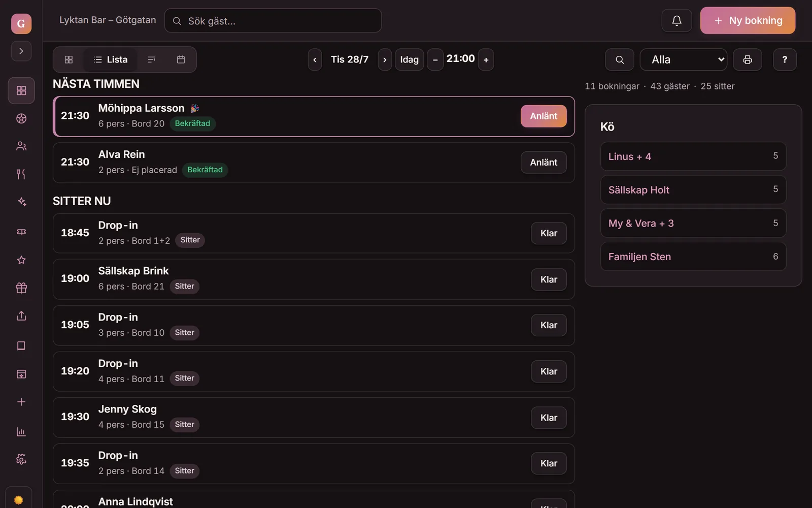Mark 18:45 Drop-in as Klar
Image resolution: width=812 pixels, height=508 pixels.
(549, 233)
